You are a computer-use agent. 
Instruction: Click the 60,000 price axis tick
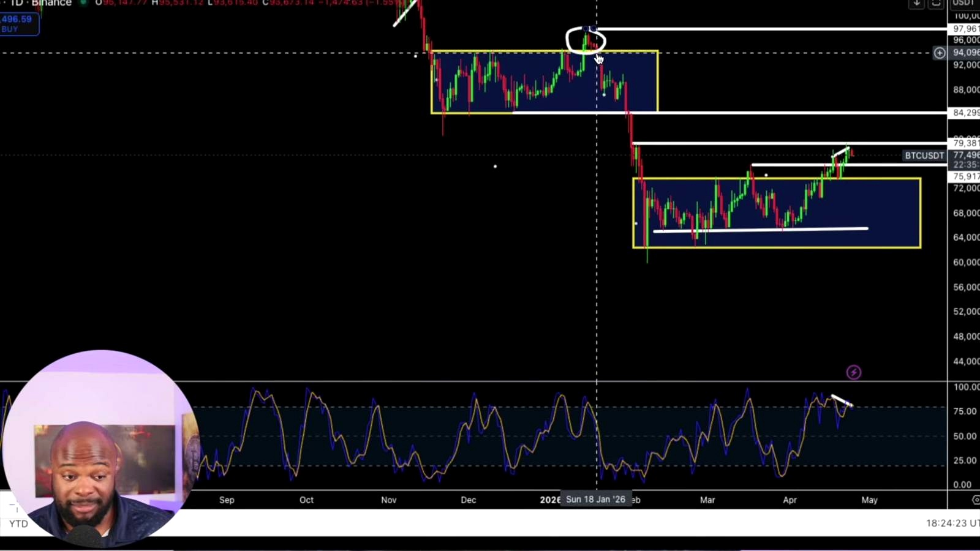click(x=966, y=262)
